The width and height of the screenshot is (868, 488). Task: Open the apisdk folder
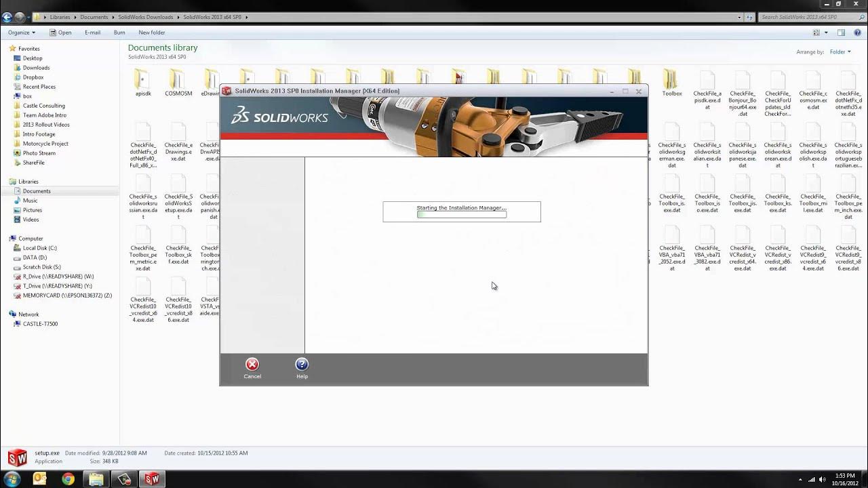click(143, 82)
